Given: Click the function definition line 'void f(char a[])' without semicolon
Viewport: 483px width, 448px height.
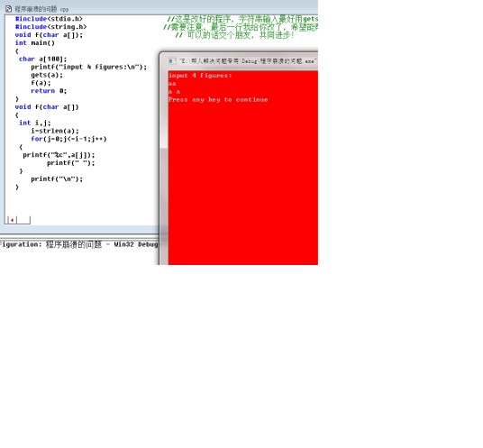Looking at the screenshot, I should [x=47, y=107].
